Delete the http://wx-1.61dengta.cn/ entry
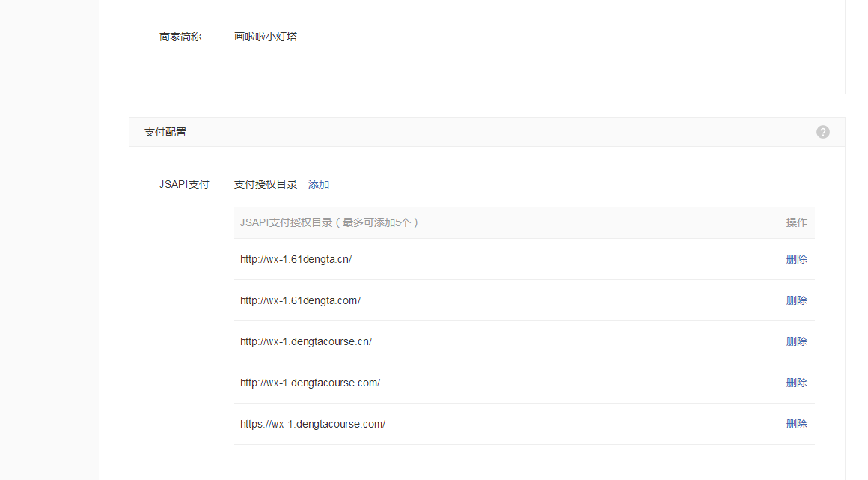Image resolution: width=868 pixels, height=480 pixels. click(797, 259)
